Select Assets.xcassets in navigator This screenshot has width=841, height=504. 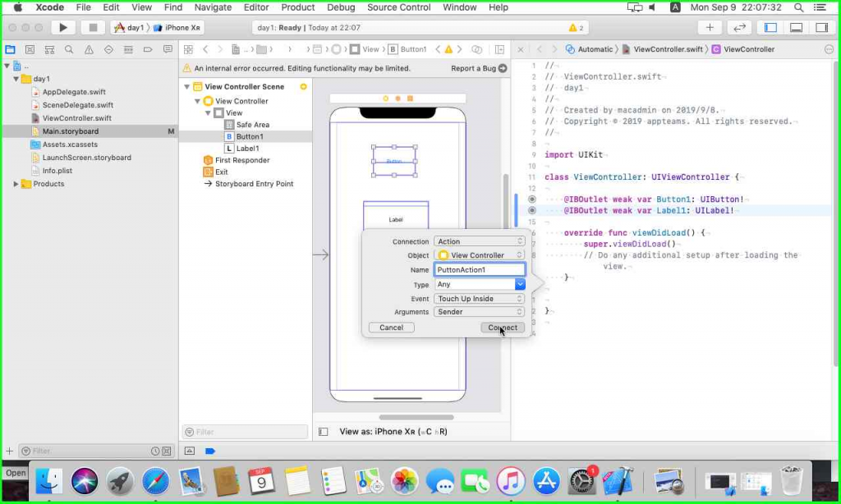(x=70, y=144)
